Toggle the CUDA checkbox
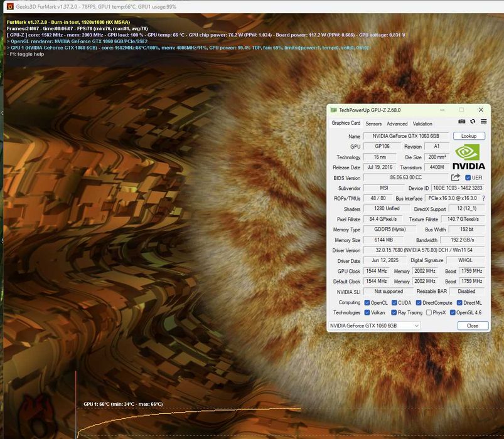 pos(394,302)
